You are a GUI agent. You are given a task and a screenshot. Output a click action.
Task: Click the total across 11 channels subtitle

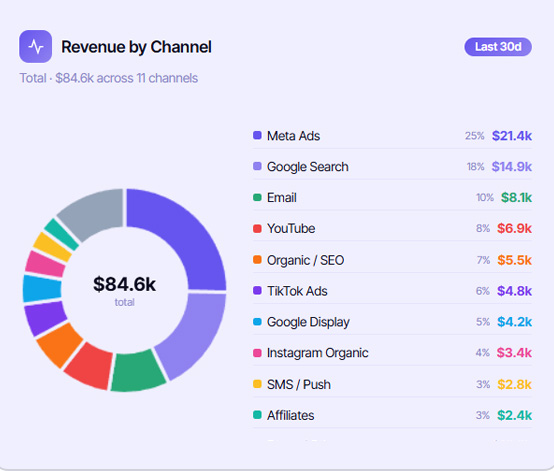coord(108,78)
